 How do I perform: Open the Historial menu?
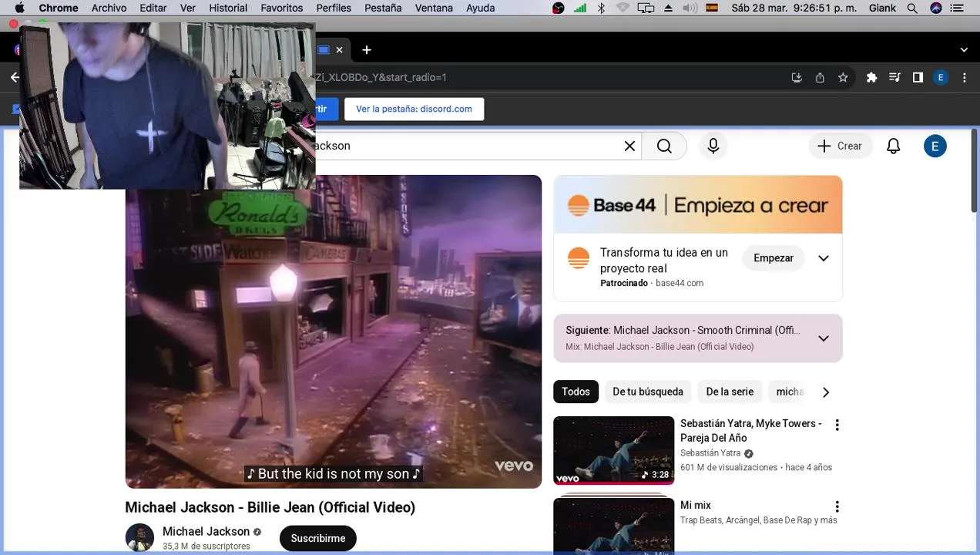(228, 8)
